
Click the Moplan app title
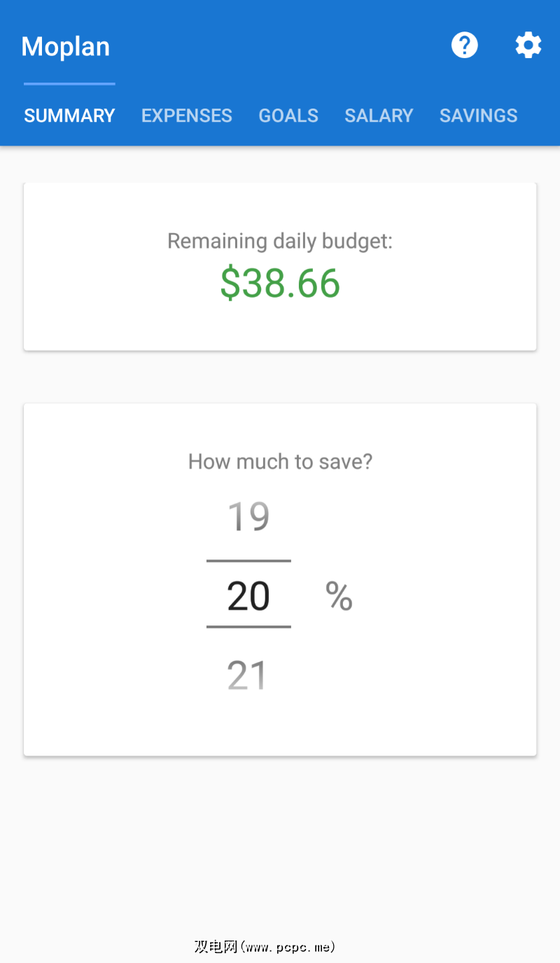click(x=66, y=47)
